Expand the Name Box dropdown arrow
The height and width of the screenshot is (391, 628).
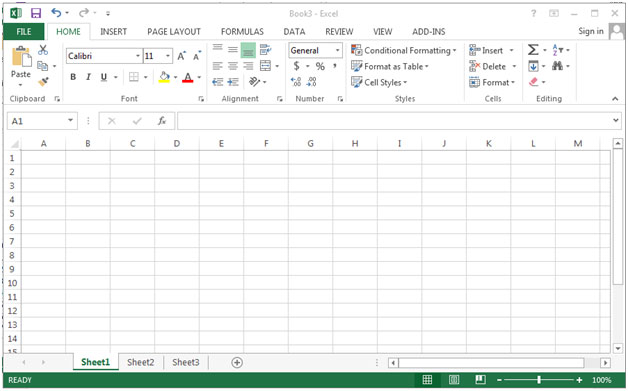tap(70, 121)
